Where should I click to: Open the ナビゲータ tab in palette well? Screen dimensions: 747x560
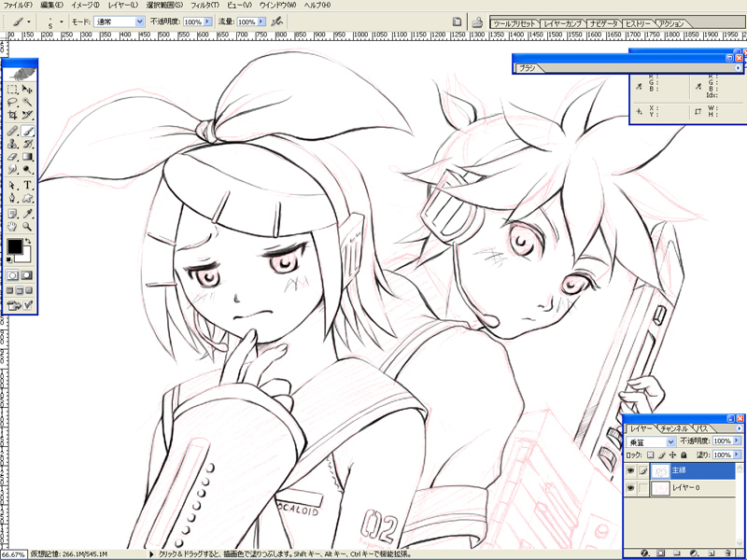click(603, 23)
